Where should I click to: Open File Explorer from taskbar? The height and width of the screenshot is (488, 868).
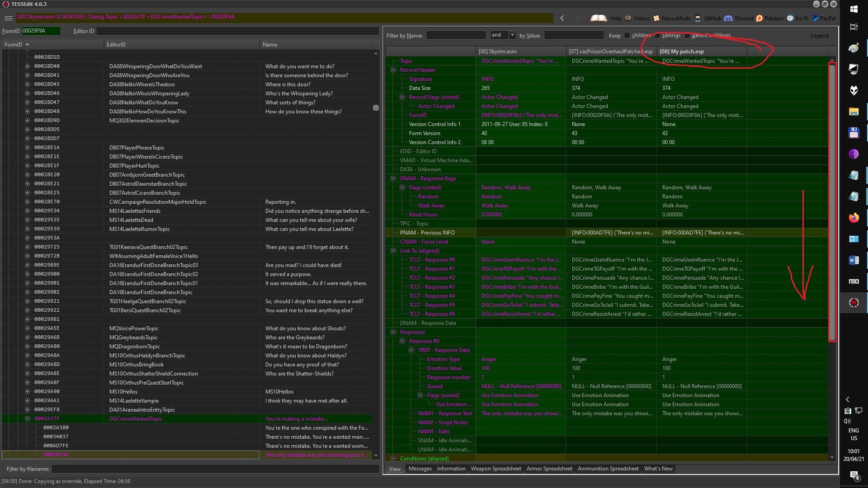point(854,112)
